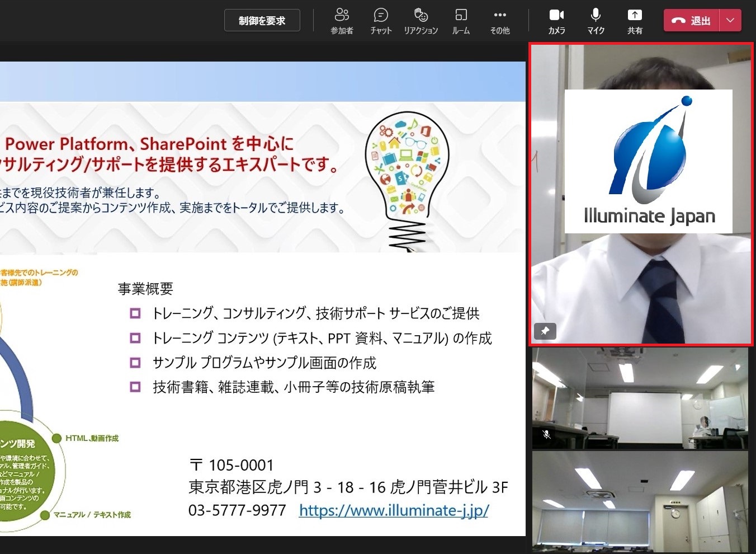Open the その他 more options menu

tap(500, 21)
